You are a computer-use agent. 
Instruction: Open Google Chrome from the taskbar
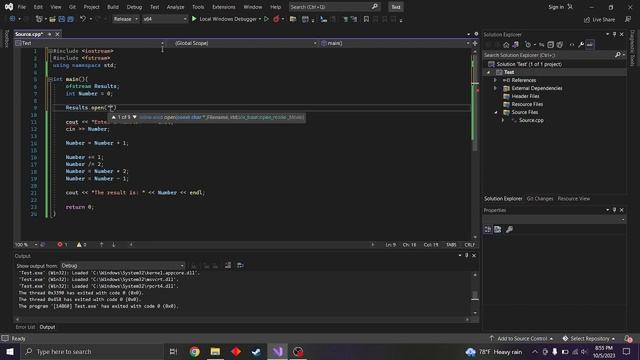(195, 351)
